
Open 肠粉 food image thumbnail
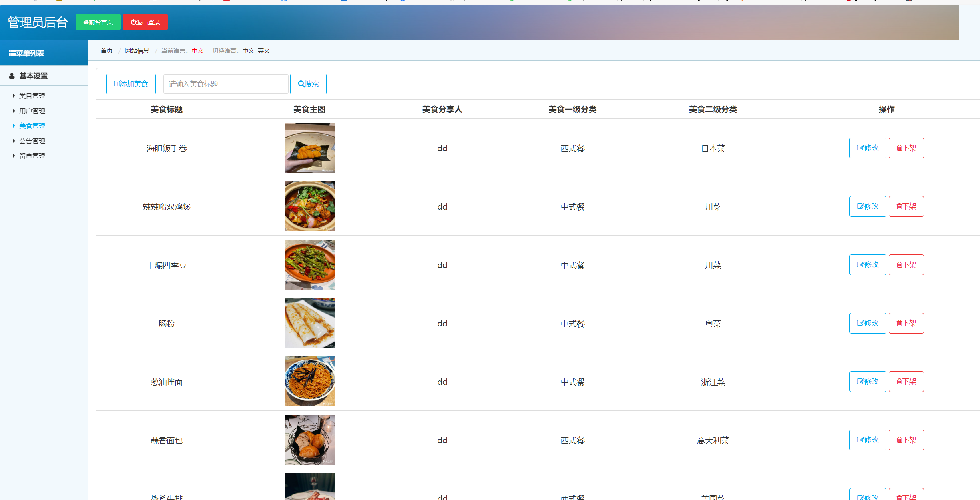pos(309,323)
